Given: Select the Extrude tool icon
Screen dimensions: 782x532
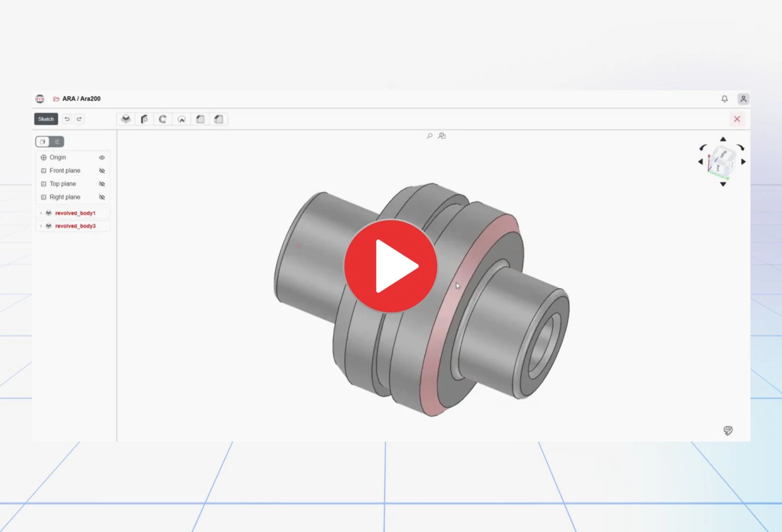Looking at the screenshot, I should tap(126, 119).
